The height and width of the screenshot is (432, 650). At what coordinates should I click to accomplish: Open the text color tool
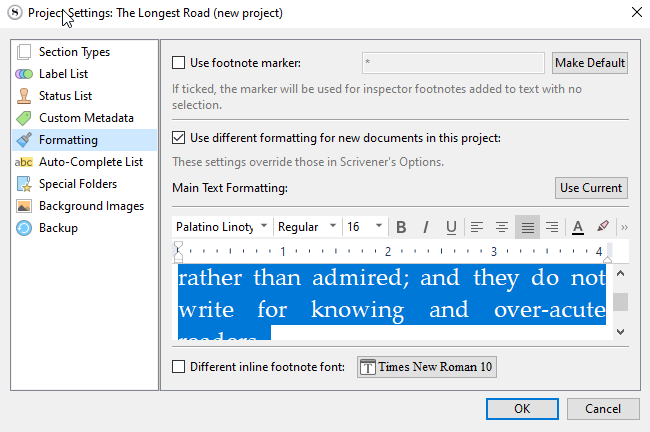point(578,227)
